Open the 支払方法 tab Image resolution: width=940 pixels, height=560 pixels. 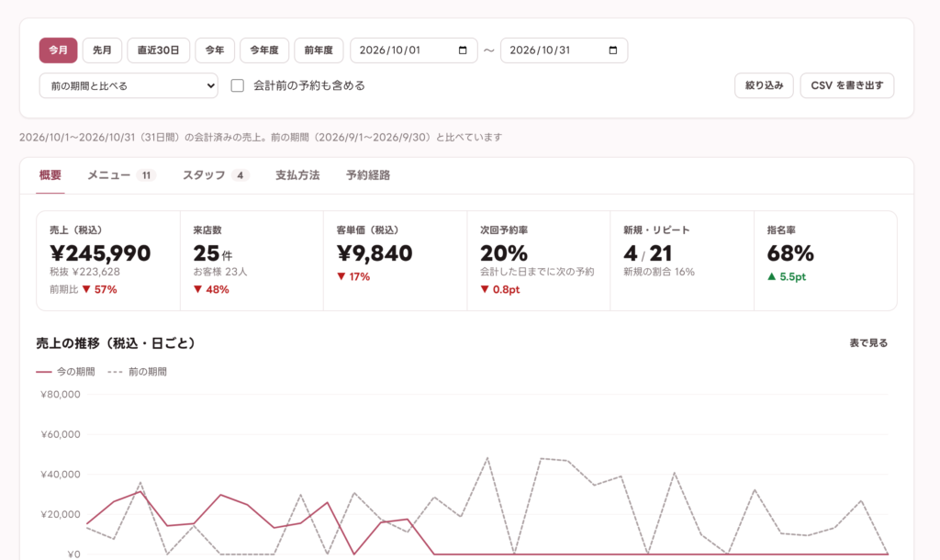[x=297, y=175]
